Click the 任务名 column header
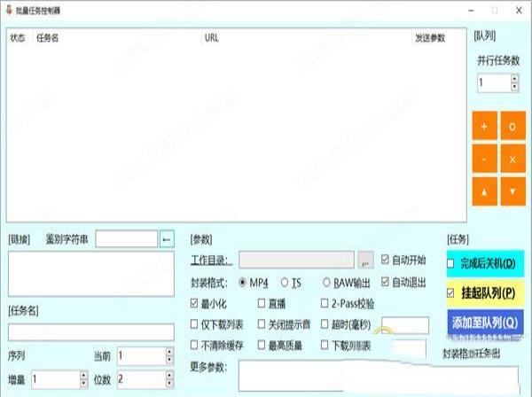 tap(47, 38)
